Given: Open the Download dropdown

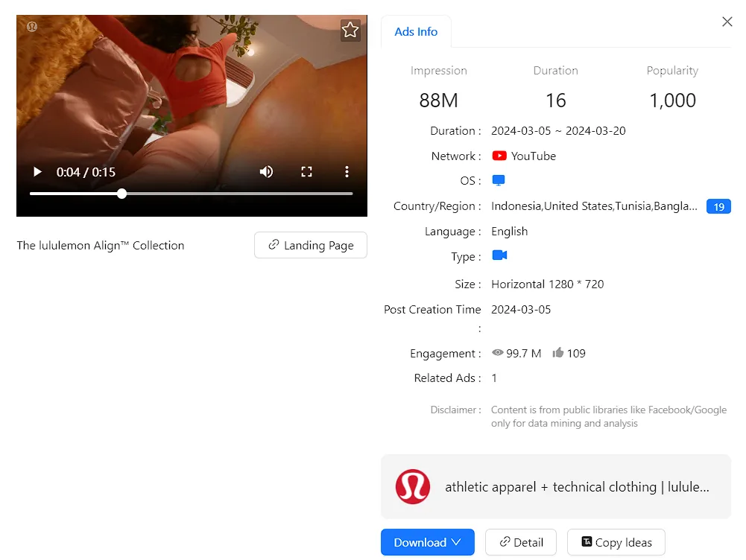Looking at the screenshot, I should click(x=428, y=542).
